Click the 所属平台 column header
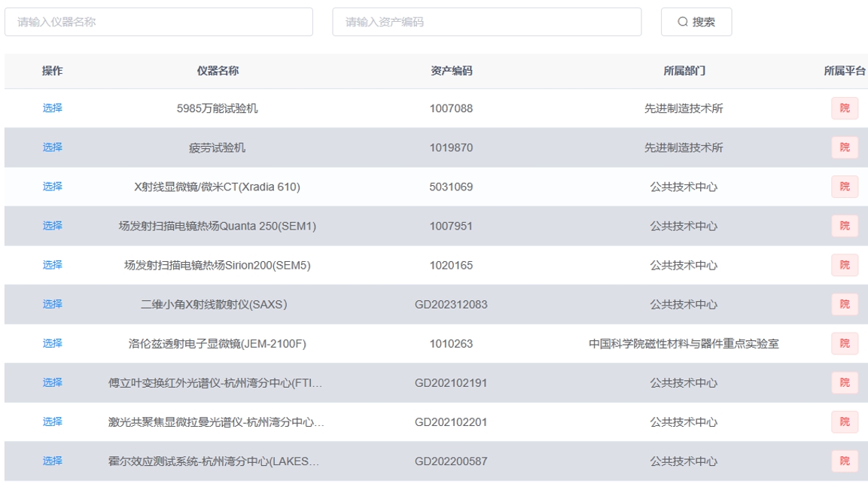Screen dimensions: 868x493 coord(845,71)
